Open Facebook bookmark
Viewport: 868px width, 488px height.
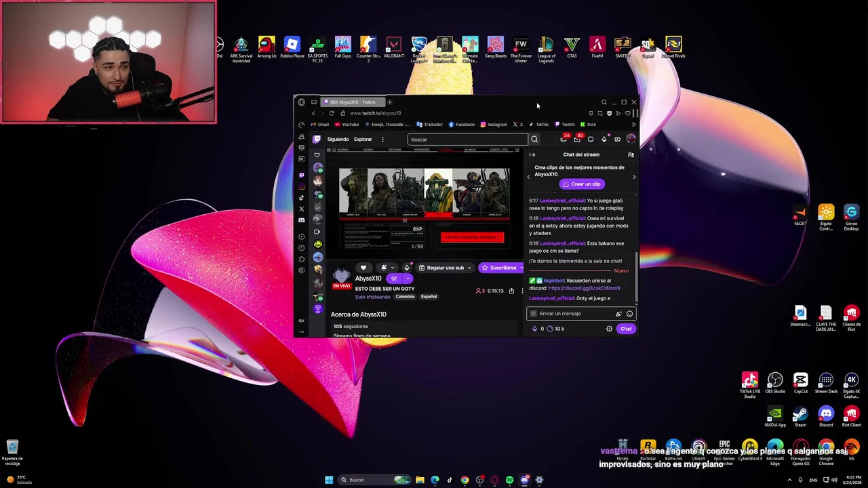pyautogui.click(x=462, y=125)
